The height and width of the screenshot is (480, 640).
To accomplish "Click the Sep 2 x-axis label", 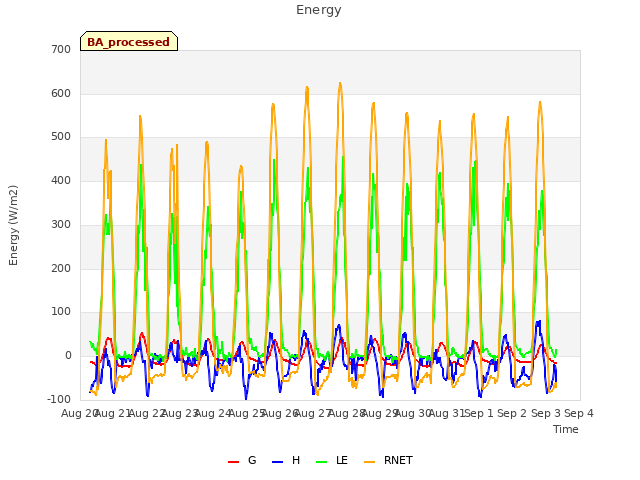I will tap(512, 413).
